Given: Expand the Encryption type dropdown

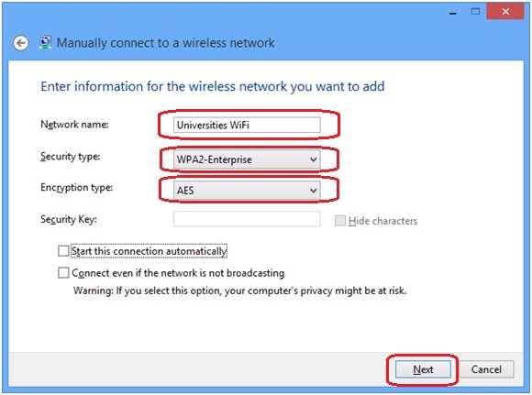Looking at the screenshot, I should tap(247, 191).
